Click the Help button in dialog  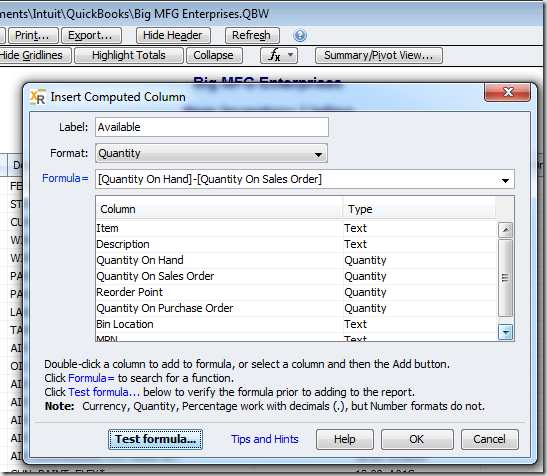coord(345,439)
